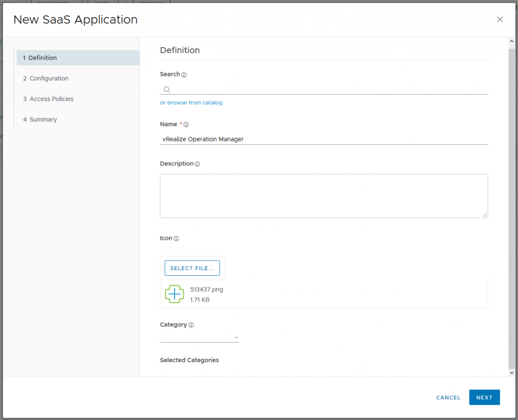Open the browse from catalog link
This screenshot has height=420, width=518.
tap(191, 103)
